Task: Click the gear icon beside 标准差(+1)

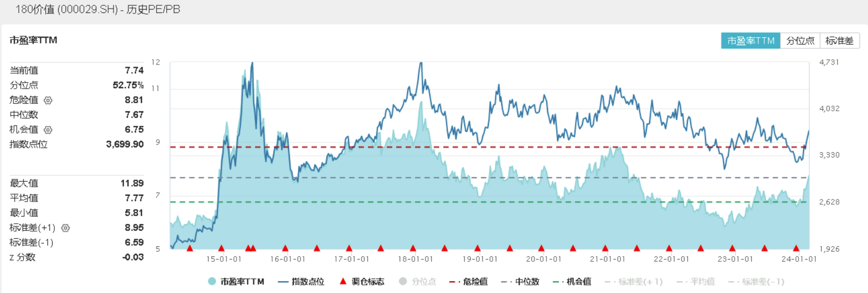Action: (x=66, y=228)
